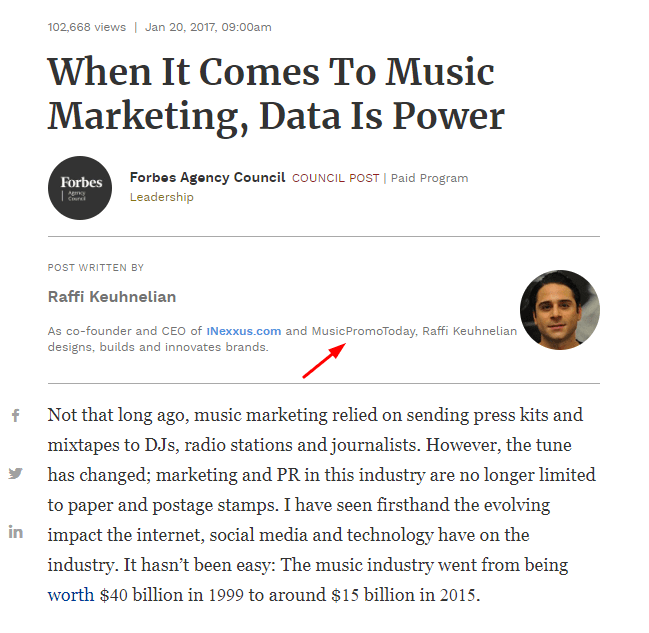The image size is (649, 633).
Task: Click the article headline text
Action: (x=276, y=94)
